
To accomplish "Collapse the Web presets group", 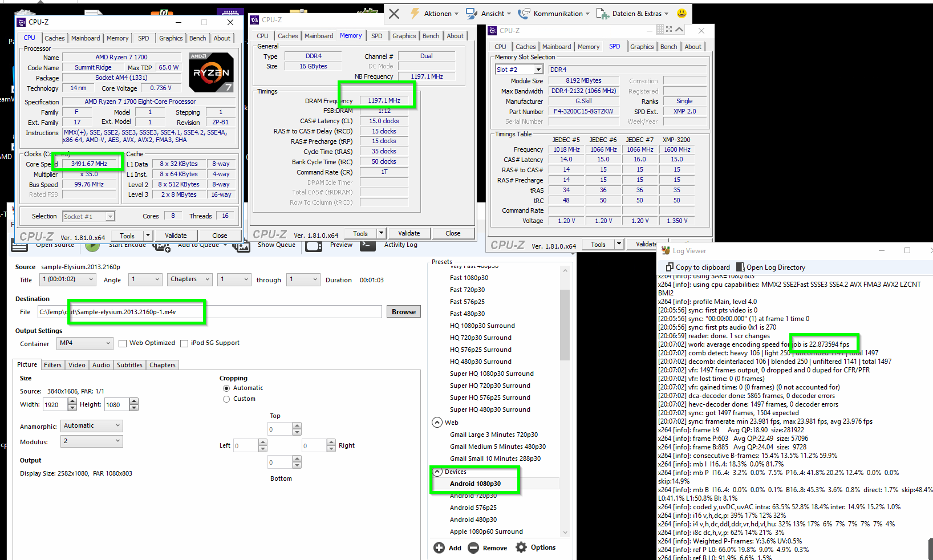I will pos(437,423).
